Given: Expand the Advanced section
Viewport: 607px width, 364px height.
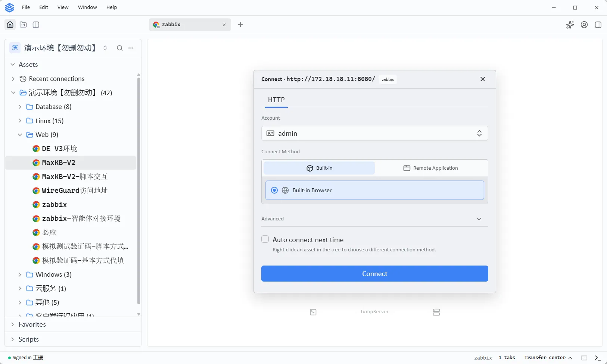Looking at the screenshot, I should coord(375,219).
